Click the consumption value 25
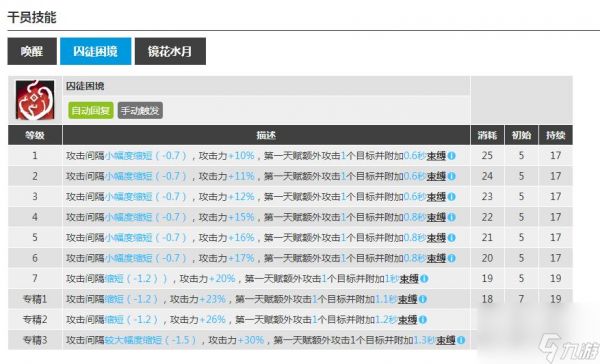The image size is (600, 364). pyautogui.click(x=487, y=156)
